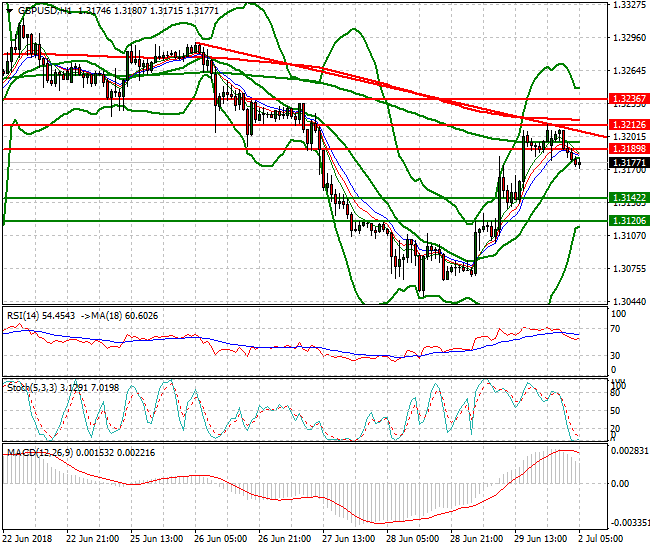Select the green 1.31422 price level label
The width and height of the screenshot is (650, 550).
coord(629,198)
